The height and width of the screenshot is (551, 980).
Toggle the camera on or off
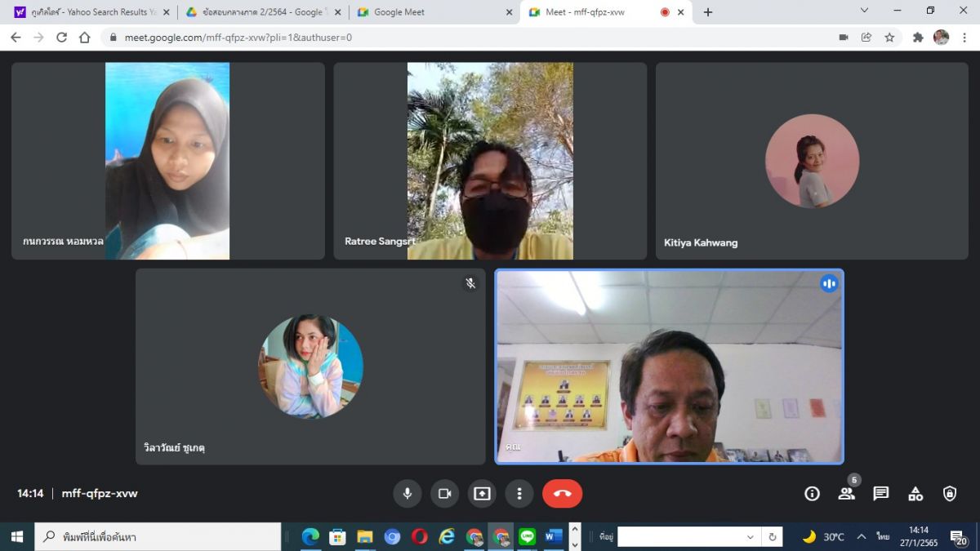pyautogui.click(x=444, y=493)
